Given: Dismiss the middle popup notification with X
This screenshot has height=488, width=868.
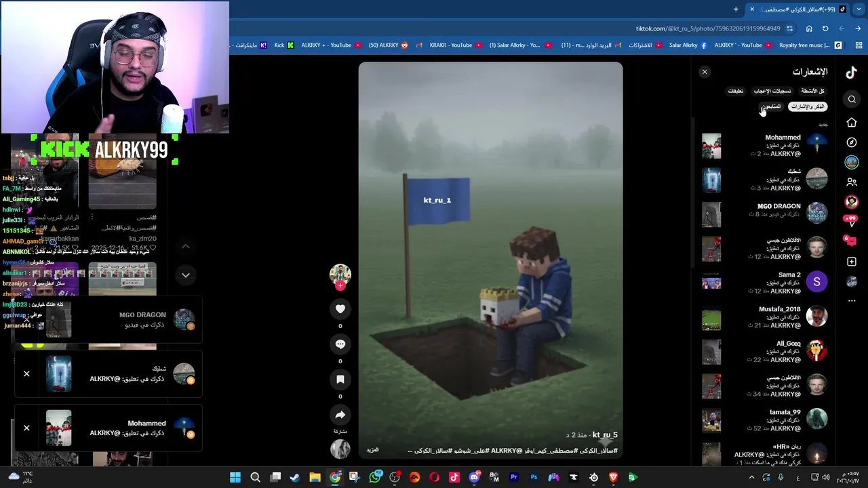Looking at the screenshot, I should 26,373.
